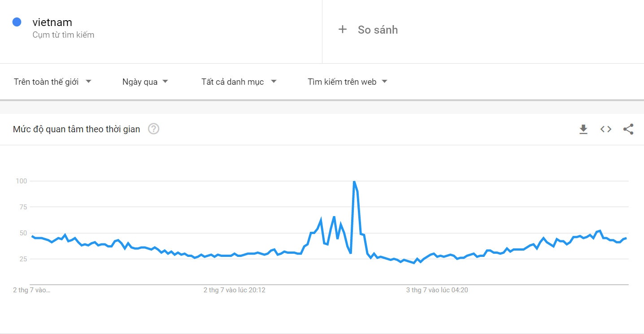Click the first truncated date label 2 thg 7 vào…
644x334 pixels.
tap(32, 290)
